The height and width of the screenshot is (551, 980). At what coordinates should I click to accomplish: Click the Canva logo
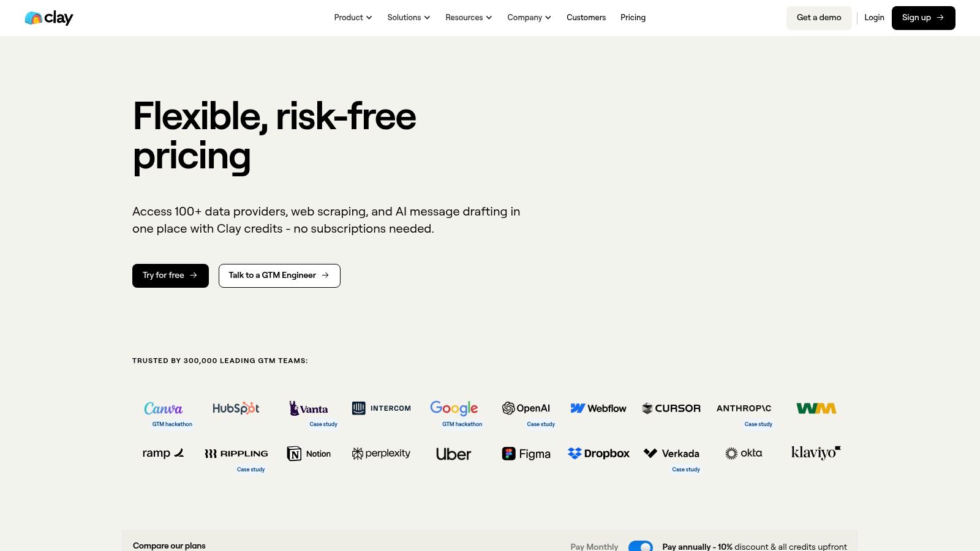click(163, 408)
